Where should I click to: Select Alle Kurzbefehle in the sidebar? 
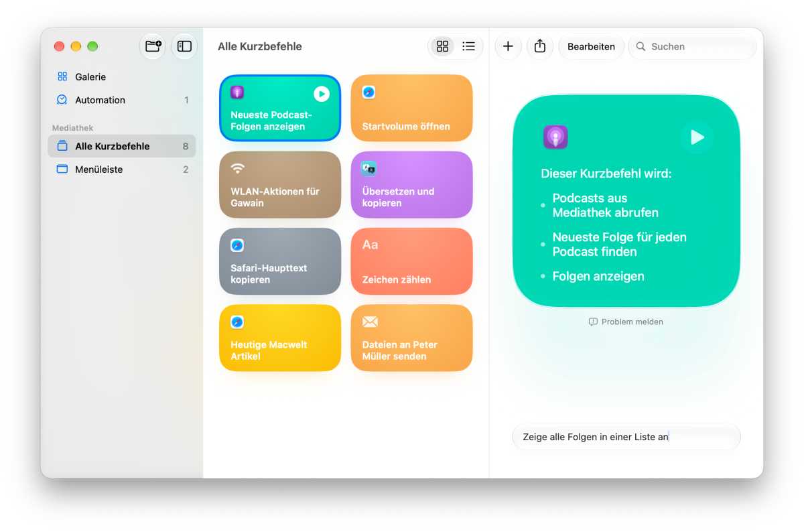[121, 146]
